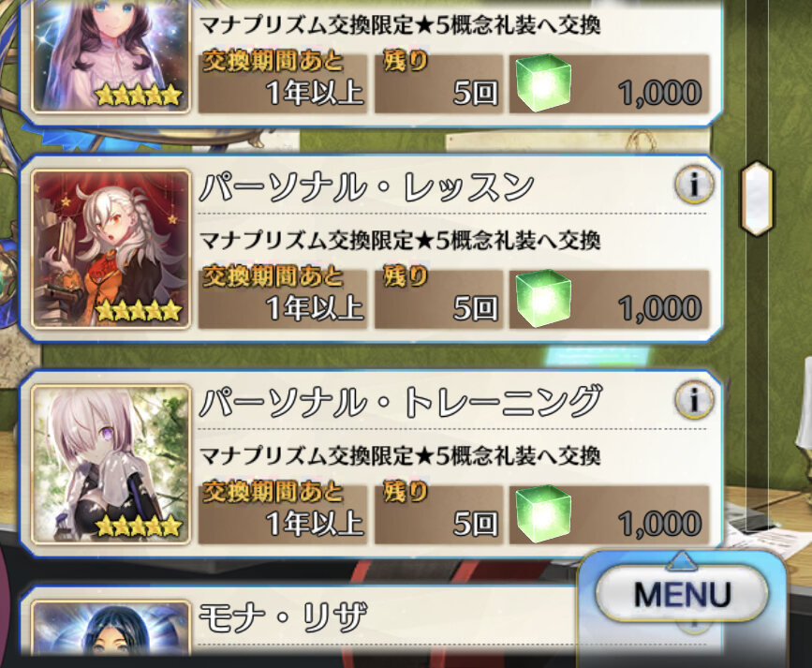Click the パーソナル・レッスン title text
This screenshot has height=668, width=812.
[x=366, y=186]
